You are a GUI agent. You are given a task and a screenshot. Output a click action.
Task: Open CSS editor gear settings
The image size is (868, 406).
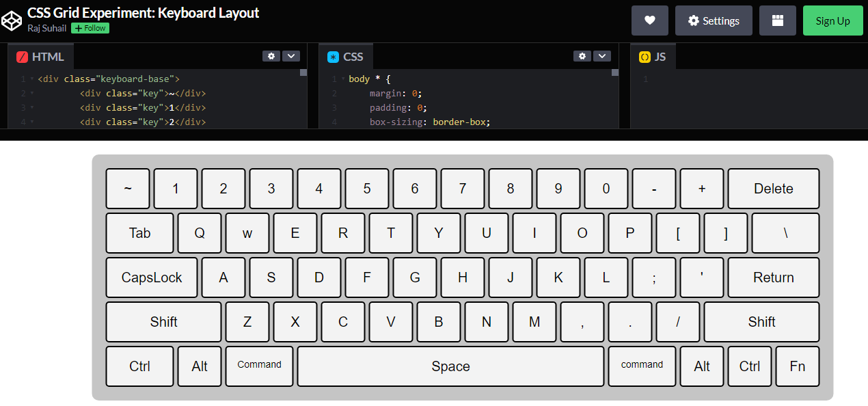(582, 56)
